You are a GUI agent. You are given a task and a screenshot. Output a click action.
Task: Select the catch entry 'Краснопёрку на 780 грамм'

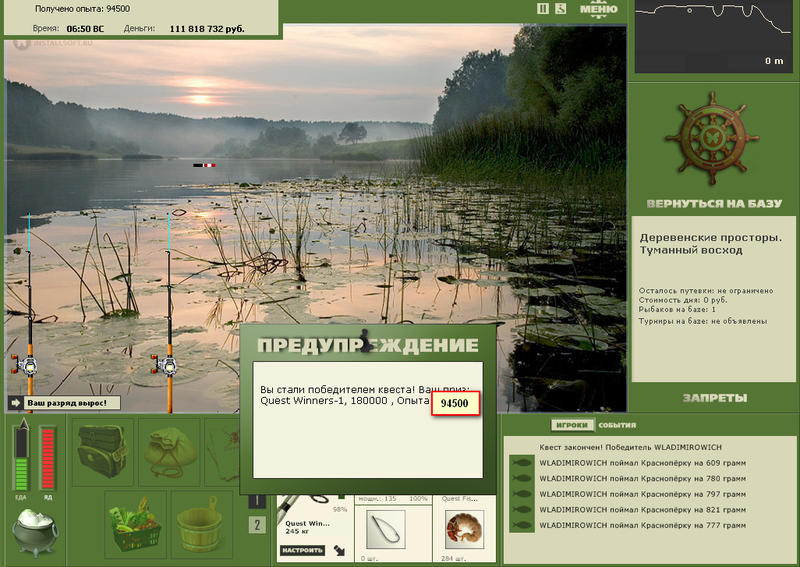(643, 478)
